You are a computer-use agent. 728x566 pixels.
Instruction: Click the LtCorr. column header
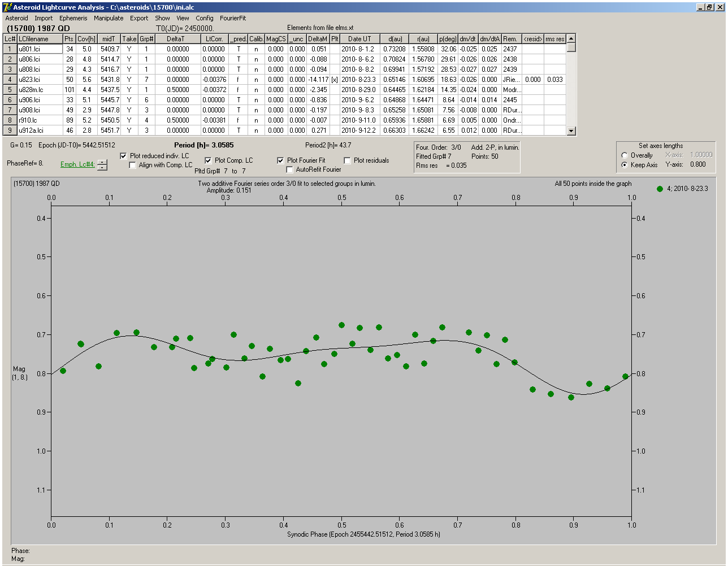[214, 39]
